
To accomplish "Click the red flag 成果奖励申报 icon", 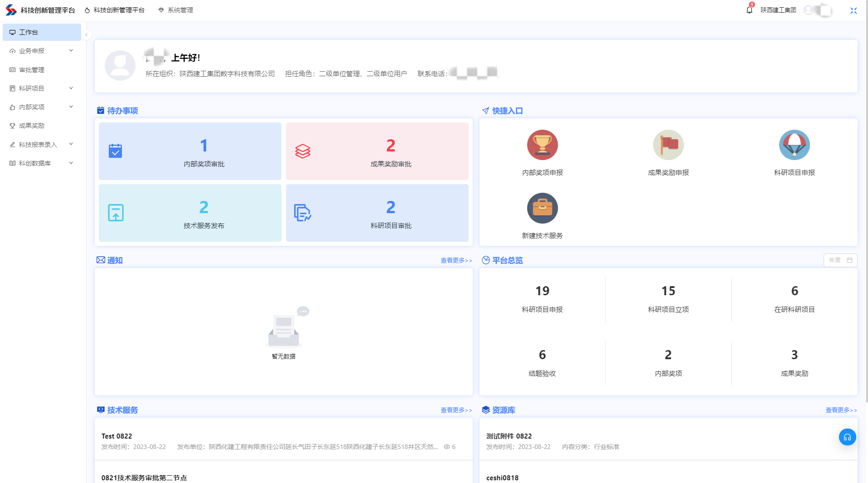I will pos(668,145).
